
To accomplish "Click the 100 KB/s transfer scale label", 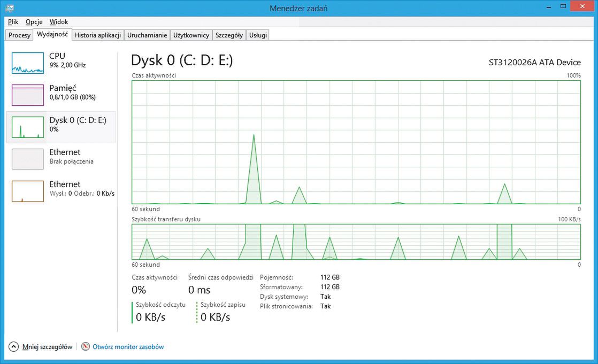I will pos(570,219).
